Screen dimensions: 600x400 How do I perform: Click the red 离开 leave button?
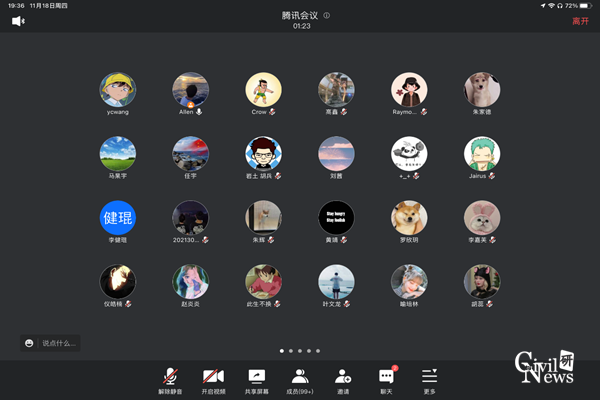[580, 21]
